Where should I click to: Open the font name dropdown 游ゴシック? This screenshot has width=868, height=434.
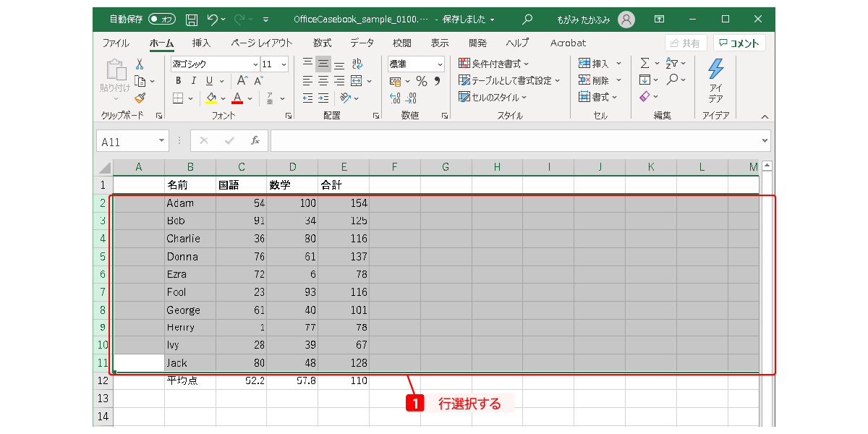215,64
